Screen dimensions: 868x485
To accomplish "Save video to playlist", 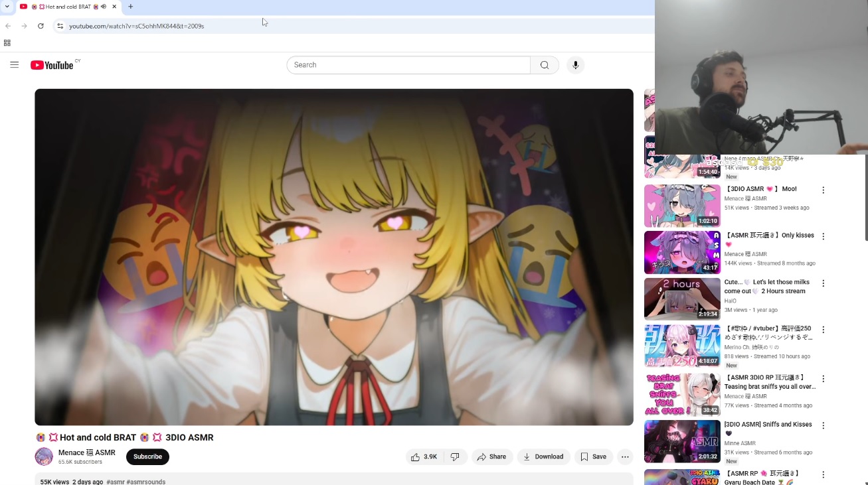I will (594, 456).
